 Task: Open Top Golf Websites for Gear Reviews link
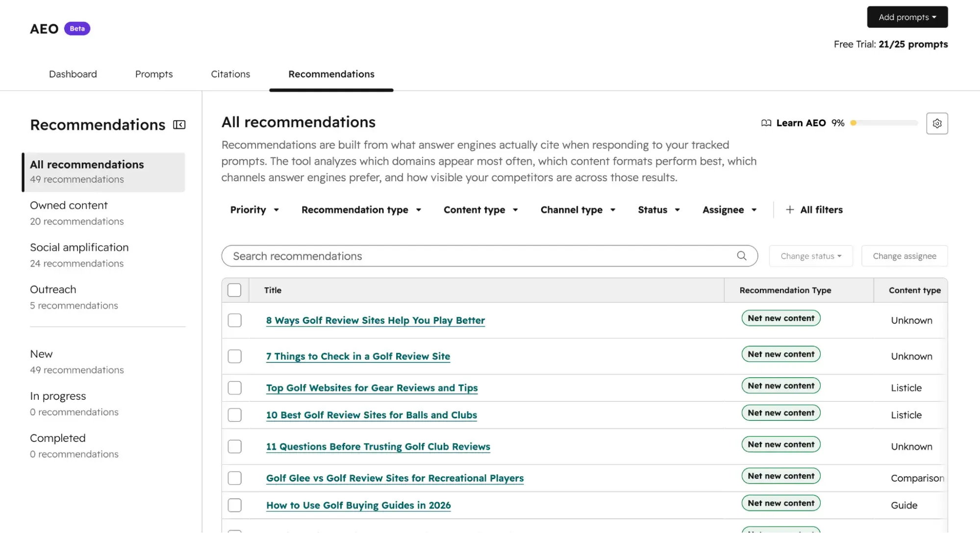pos(372,388)
